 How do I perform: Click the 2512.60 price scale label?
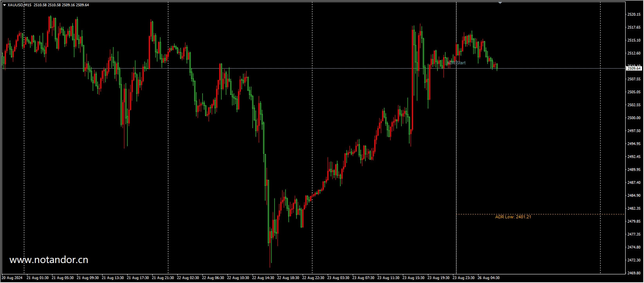pos(634,53)
